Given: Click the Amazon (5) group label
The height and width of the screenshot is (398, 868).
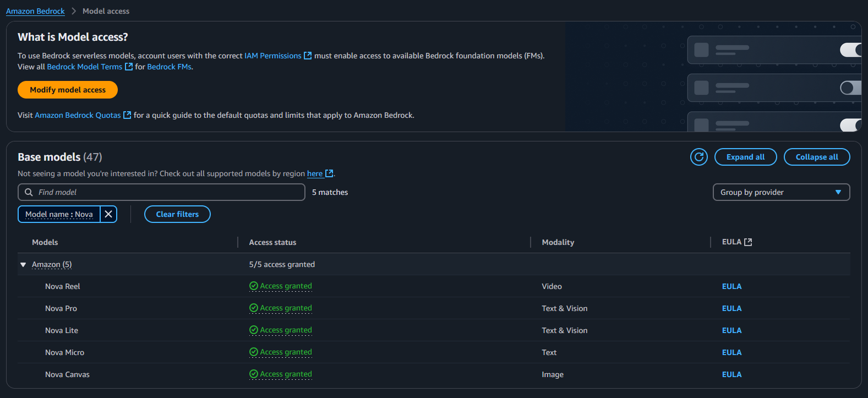Looking at the screenshot, I should pos(52,264).
